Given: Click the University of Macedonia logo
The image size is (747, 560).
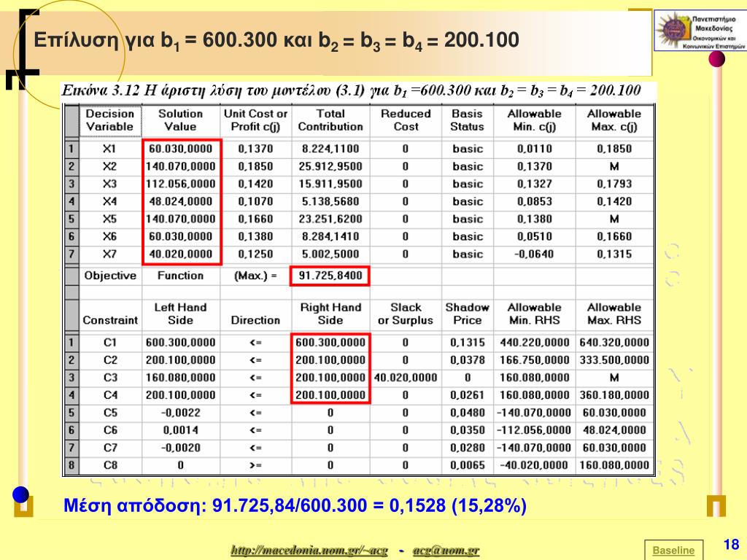Looking at the screenshot, I should (700, 31).
